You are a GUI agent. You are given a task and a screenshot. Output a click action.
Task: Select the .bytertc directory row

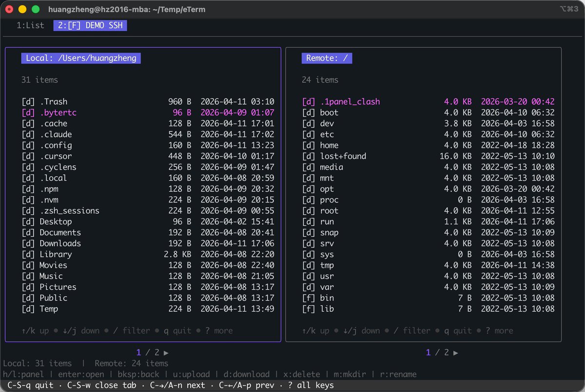coord(148,112)
